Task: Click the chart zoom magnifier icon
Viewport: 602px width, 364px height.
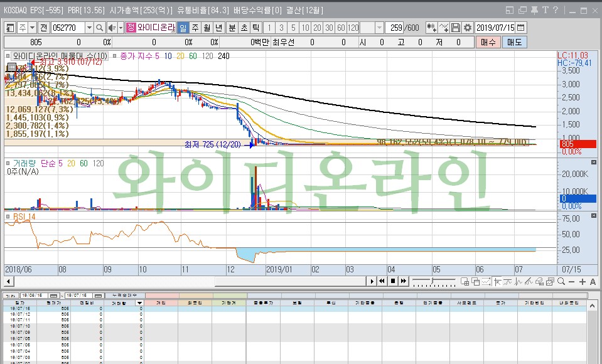Action: 561,281
